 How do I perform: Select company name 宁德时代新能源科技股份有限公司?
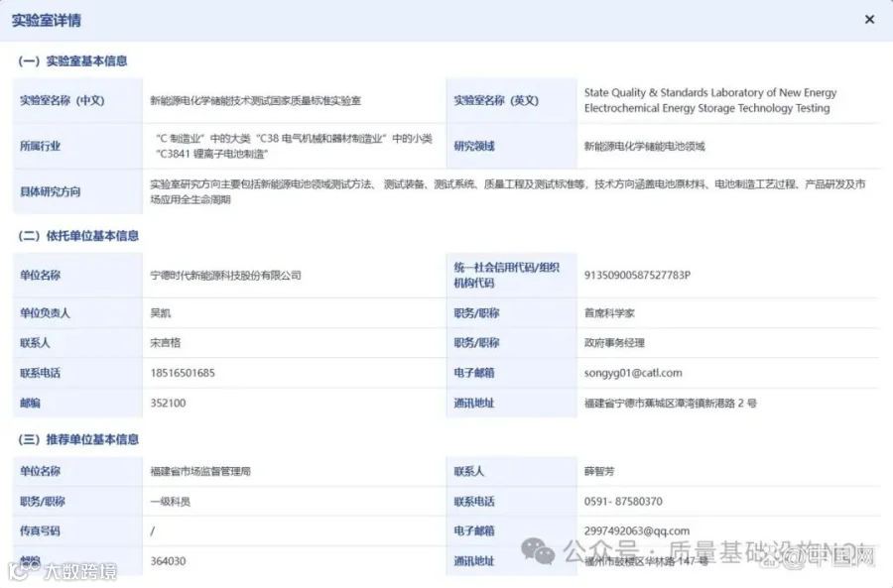pyautogui.click(x=225, y=276)
